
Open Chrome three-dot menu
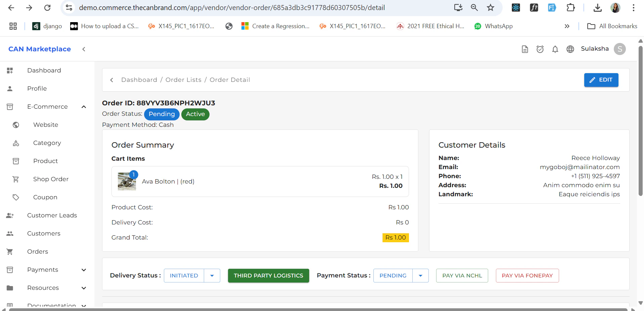633,7
